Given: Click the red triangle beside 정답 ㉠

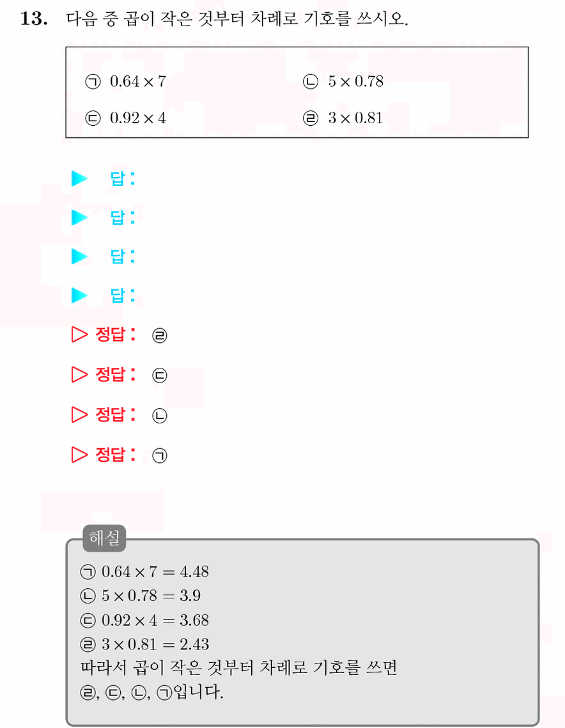Looking at the screenshot, I should 79,455.
